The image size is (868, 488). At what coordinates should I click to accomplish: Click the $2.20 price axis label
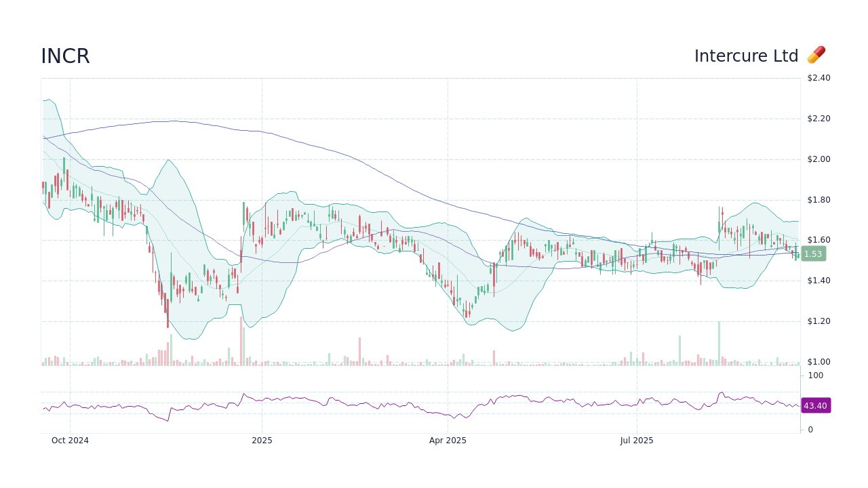click(818, 119)
